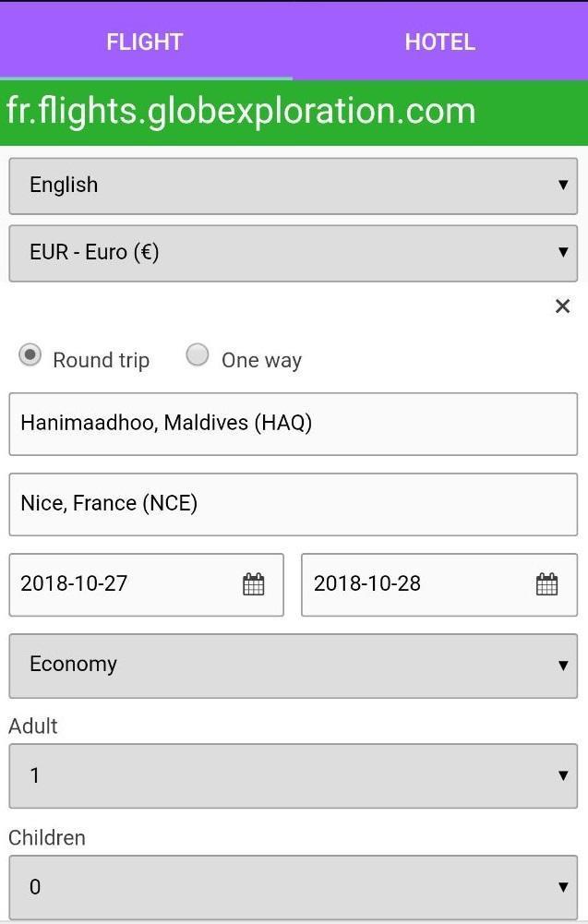Expand the EUR - Euro currency dropdown
Viewport: 588px width, 924px height.
(293, 253)
